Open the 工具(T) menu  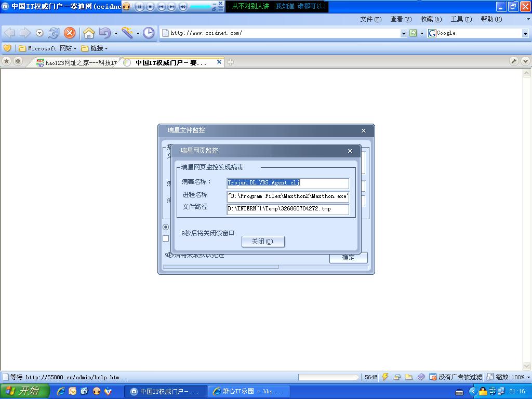(461, 19)
